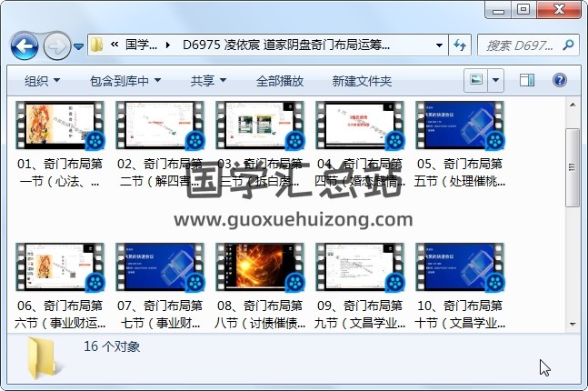Screen dimensions: 588x391
Task: Select the 国学... breadcrumb segment
Action: click(x=141, y=45)
